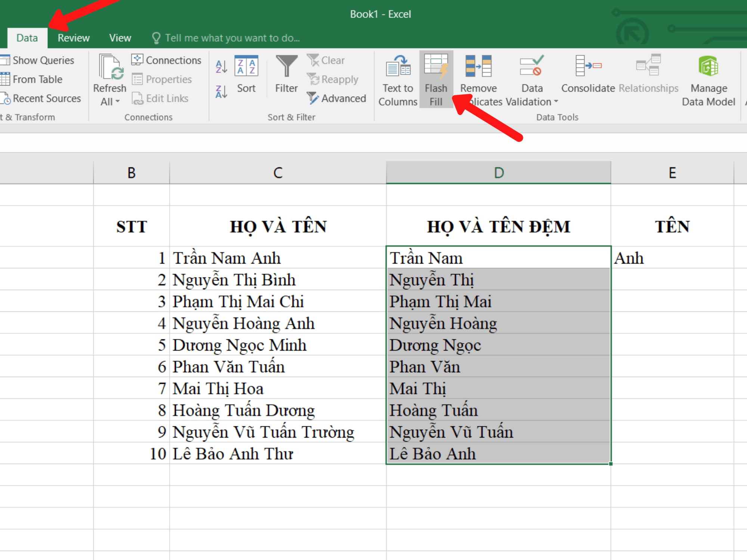Screen dimensions: 747x560
Task: Select the Phạm Thị Mai cell
Action: 499,301
